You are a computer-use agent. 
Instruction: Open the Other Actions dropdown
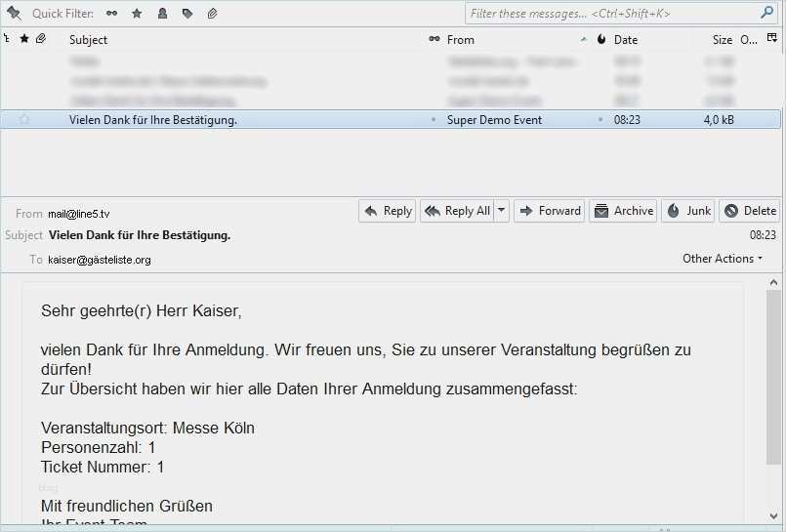[723, 259]
